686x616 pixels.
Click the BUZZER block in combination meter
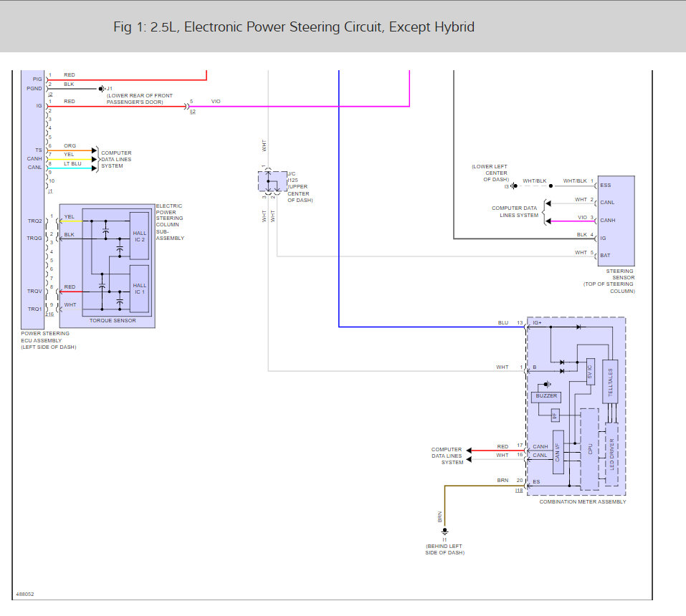546,397
